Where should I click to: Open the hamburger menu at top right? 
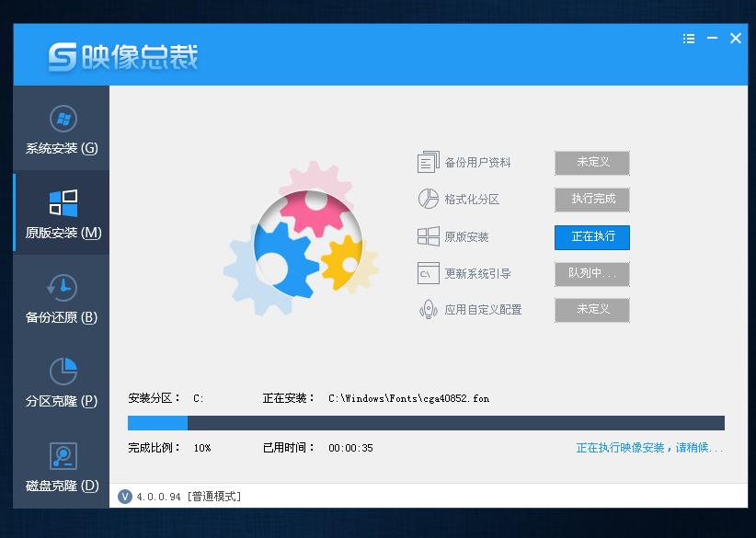pyautogui.click(x=688, y=39)
